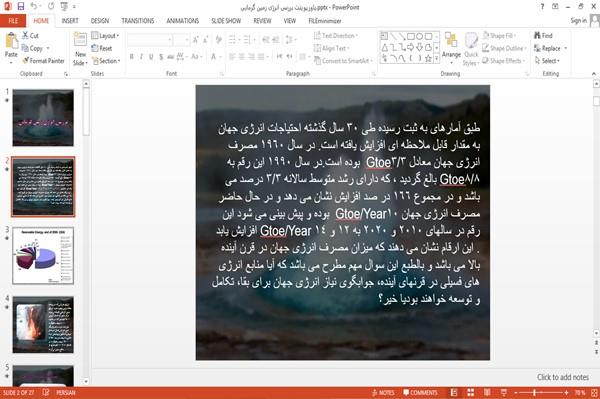Open Text Direction dropdown
The image size is (600, 399).
coord(336,36)
